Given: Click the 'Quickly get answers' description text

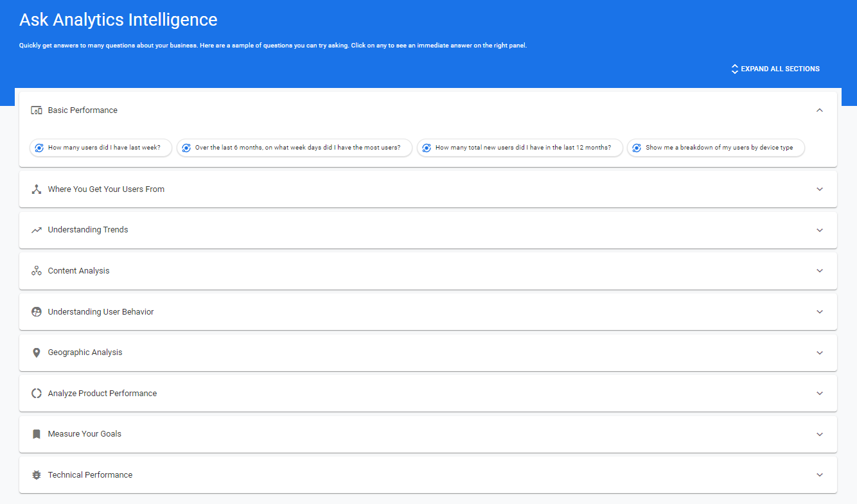Looking at the screenshot, I should tap(273, 46).
